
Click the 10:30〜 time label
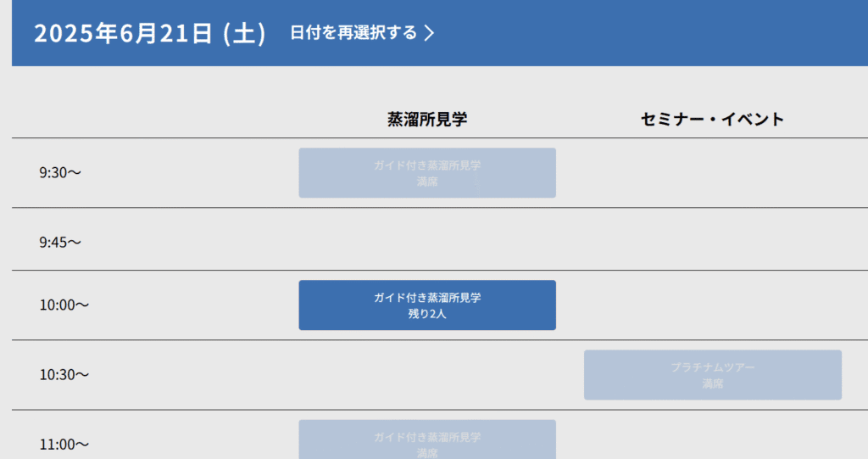point(64,375)
